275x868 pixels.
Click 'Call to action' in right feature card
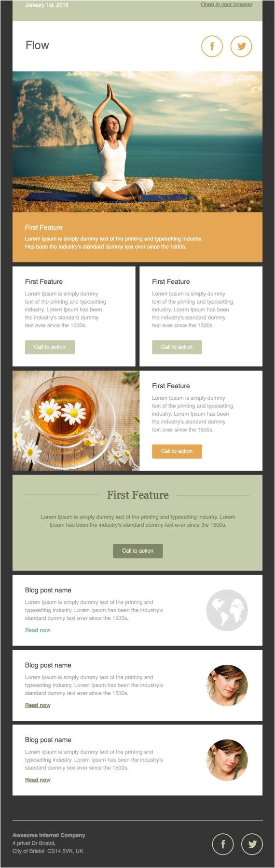pyautogui.click(x=177, y=347)
